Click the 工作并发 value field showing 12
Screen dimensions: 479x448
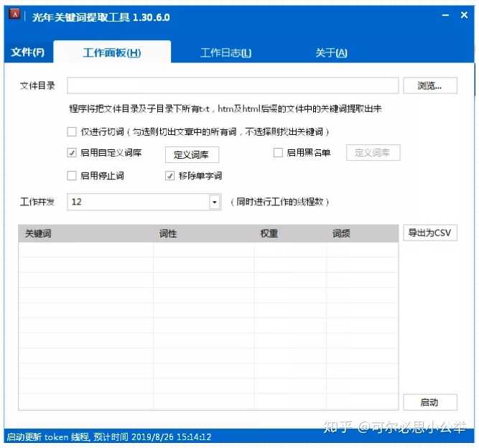(x=139, y=202)
